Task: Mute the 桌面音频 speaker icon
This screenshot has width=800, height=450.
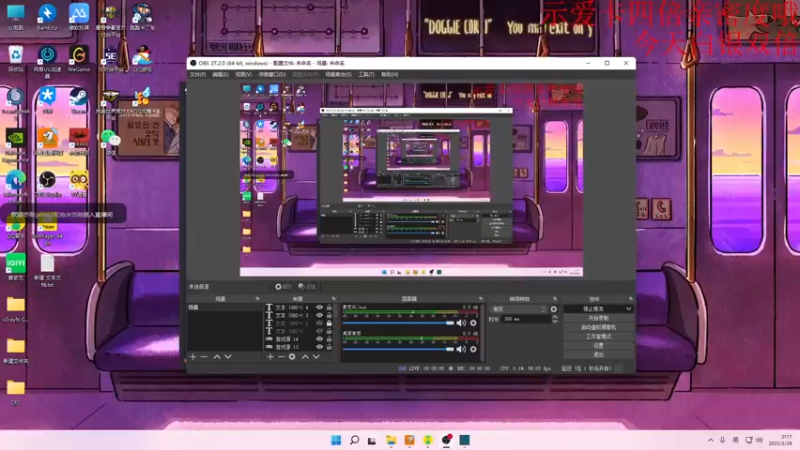Action: 461,349
